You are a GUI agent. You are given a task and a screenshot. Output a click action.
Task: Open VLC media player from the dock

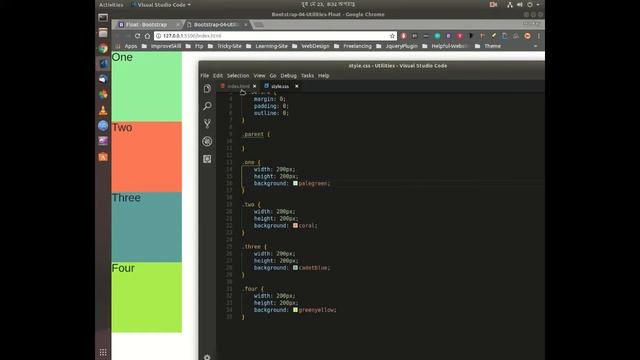(x=103, y=110)
